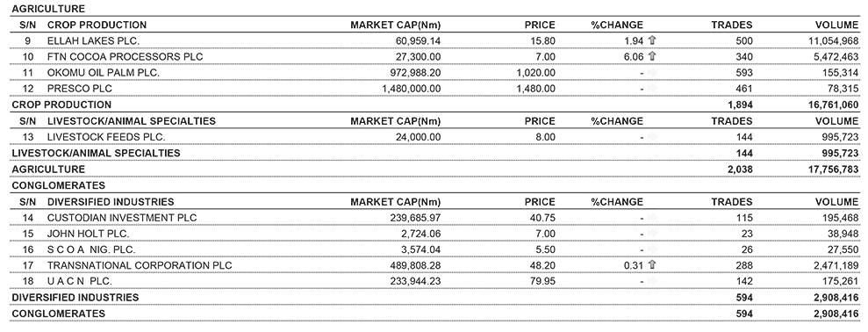
Task: Click up arrow beside TRANSNATIONAL CORPORATION 0.31
Action: 651,265
